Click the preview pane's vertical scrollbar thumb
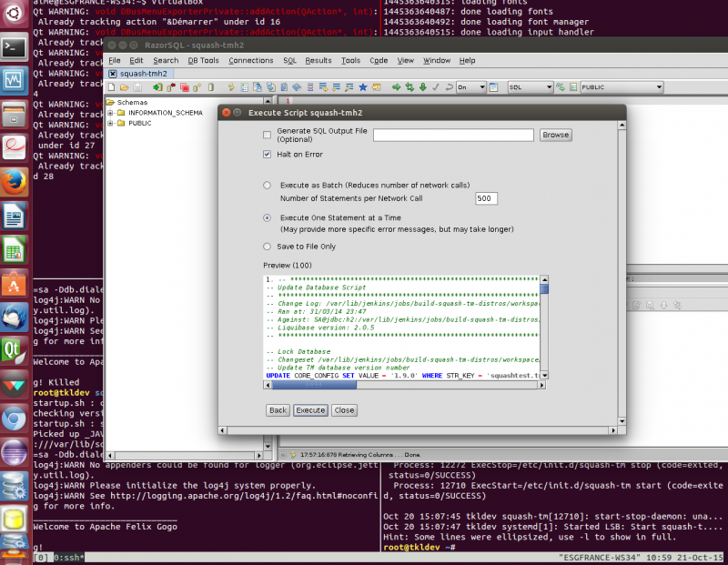 (x=544, y=289)
